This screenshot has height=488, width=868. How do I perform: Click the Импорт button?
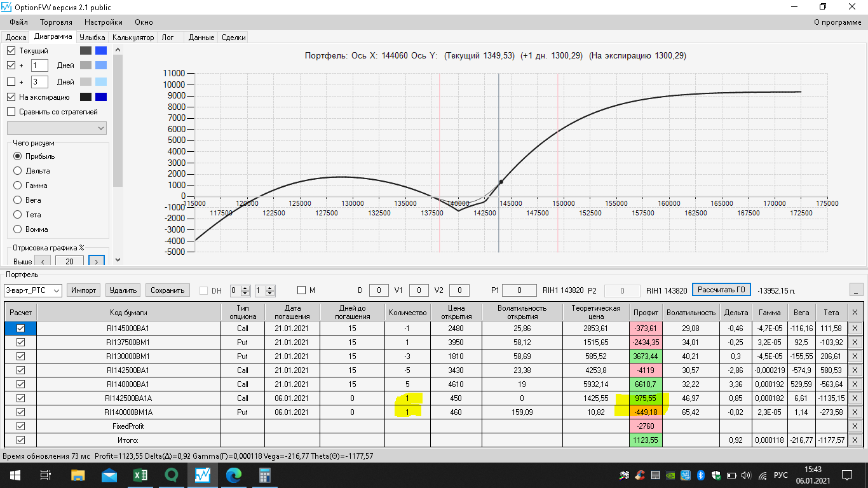(x=84, y=290)
